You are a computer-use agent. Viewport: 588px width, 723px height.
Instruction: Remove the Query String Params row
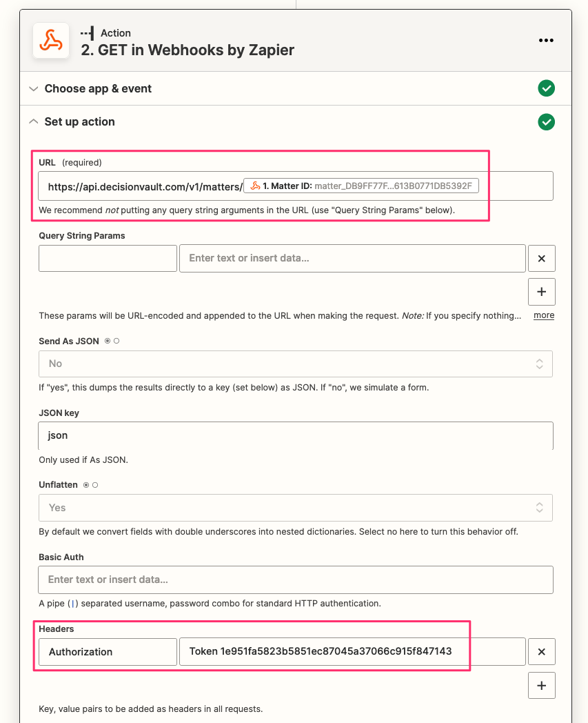click(541, 259)
